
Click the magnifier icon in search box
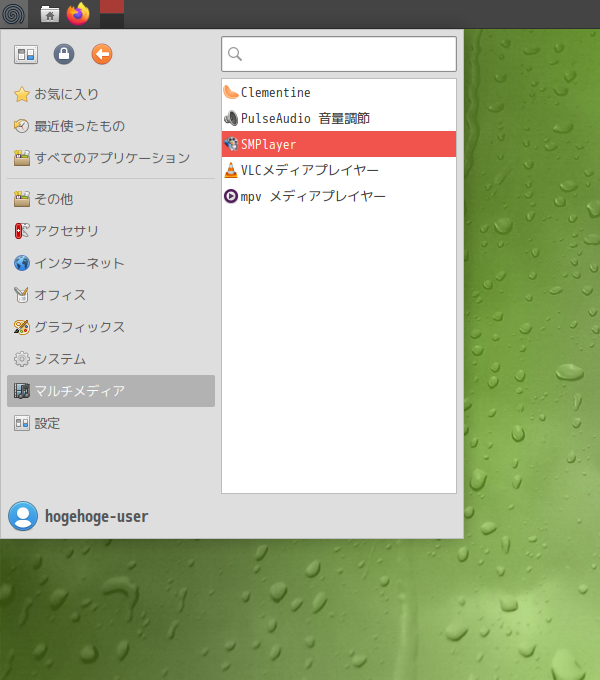pos(235,54)
